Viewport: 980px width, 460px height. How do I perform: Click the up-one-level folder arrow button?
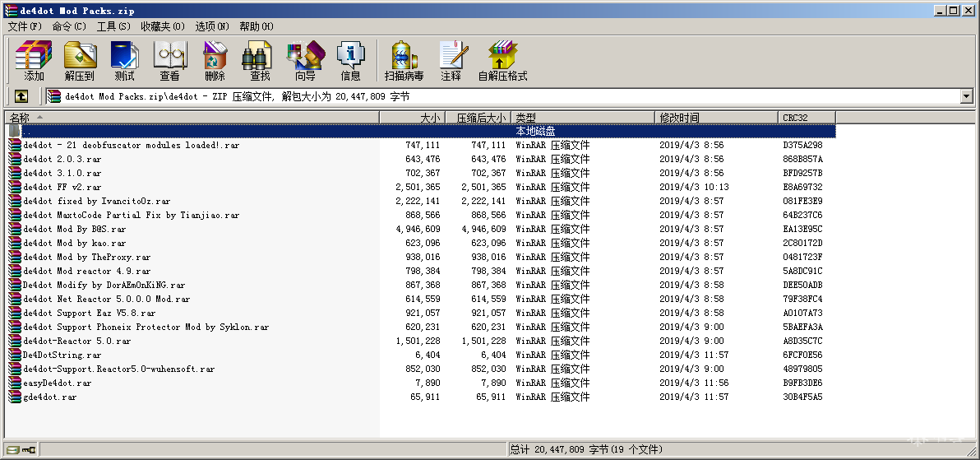[21, 96]
